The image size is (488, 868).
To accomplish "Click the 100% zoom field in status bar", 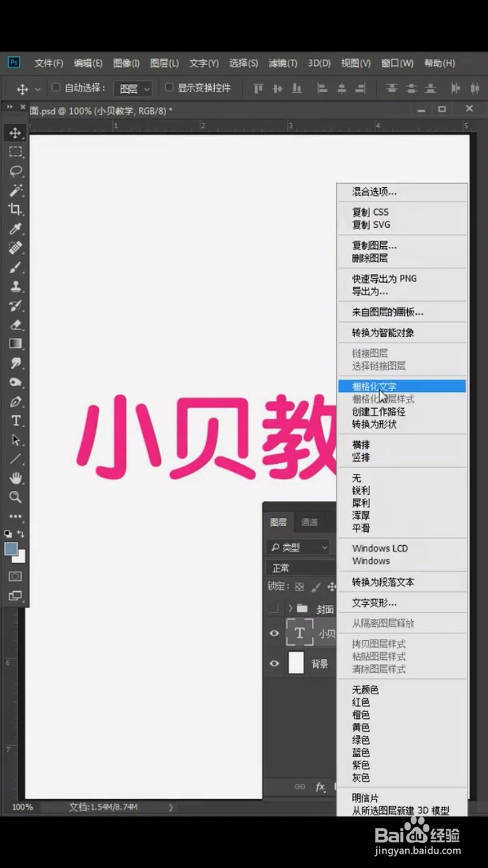I will click(x=22, y=807).
